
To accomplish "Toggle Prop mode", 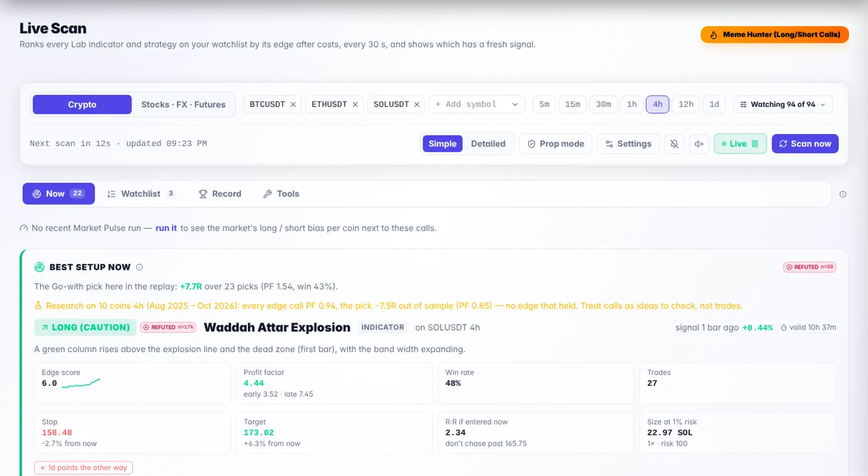I will (x=556, y=144).
